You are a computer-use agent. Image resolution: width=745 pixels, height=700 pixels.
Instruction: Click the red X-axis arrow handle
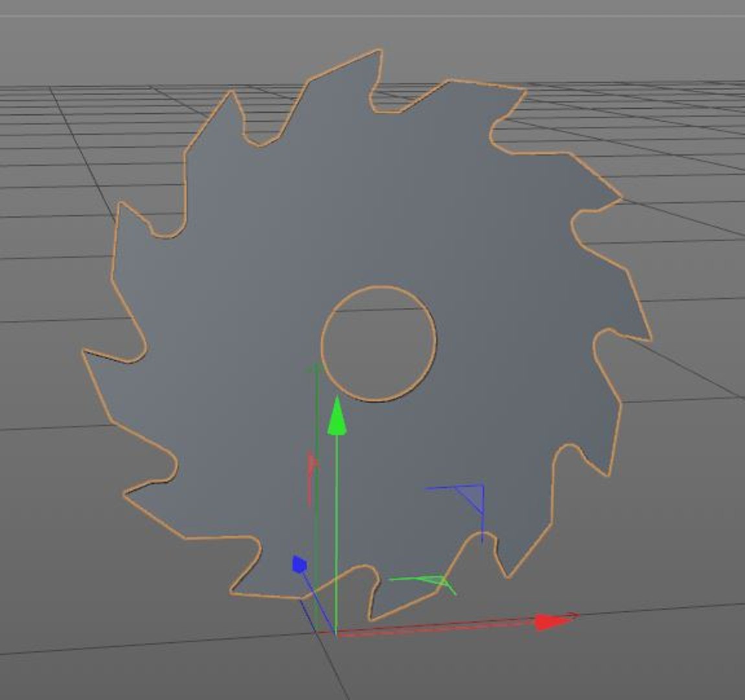553,622
